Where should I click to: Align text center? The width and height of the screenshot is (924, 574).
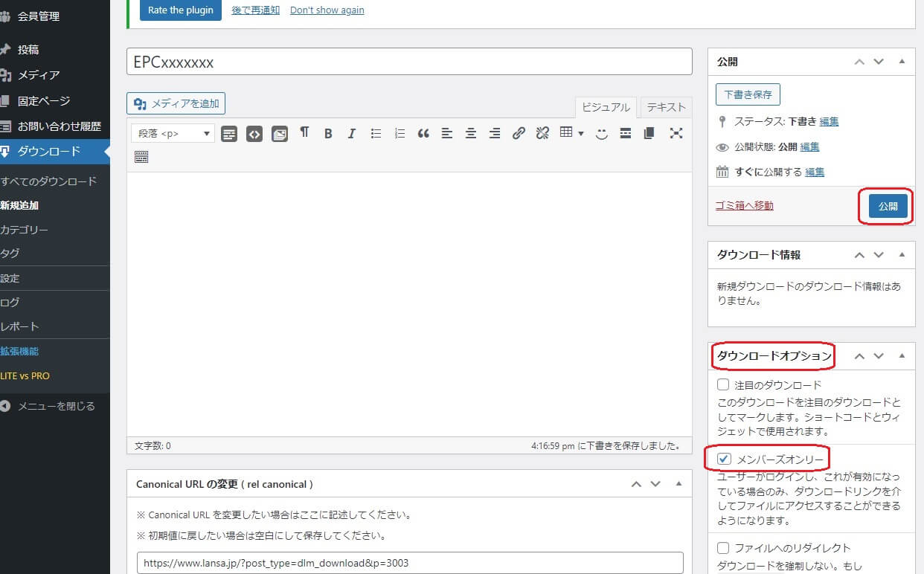(471, 134)
